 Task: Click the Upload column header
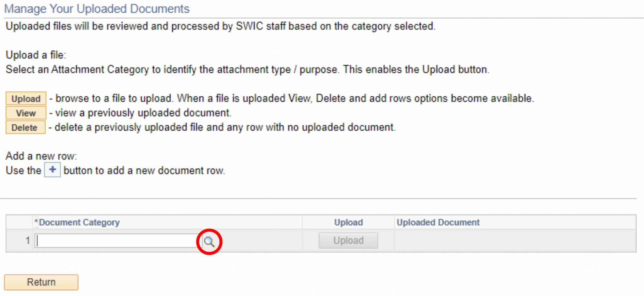click(348, 223)
